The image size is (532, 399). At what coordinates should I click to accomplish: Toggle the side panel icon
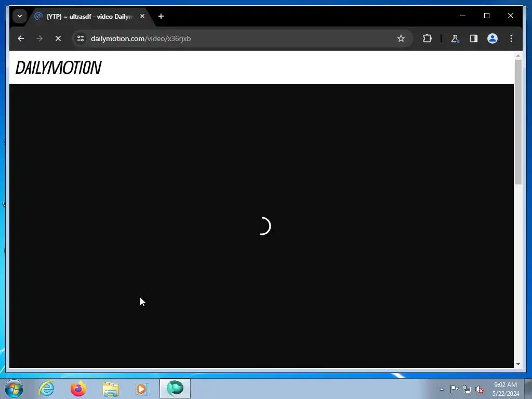pyautogui.click(x=474, y=38)
